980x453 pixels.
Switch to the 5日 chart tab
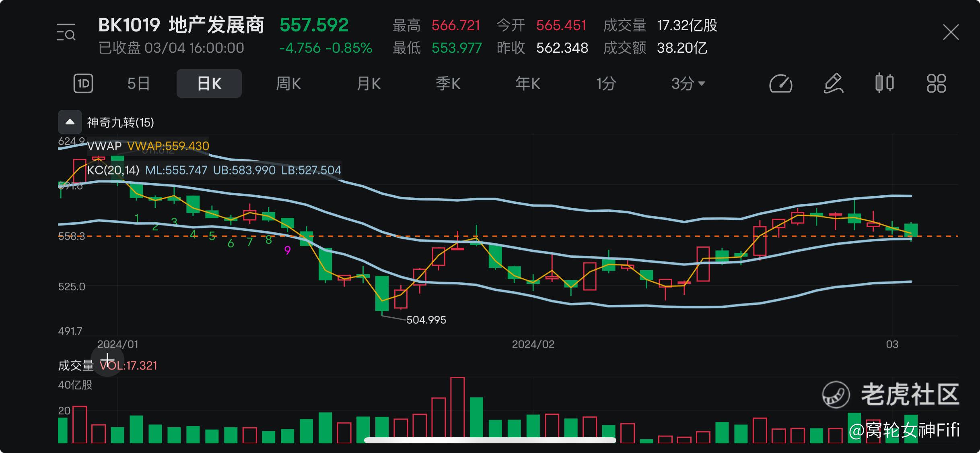[138, 84]
